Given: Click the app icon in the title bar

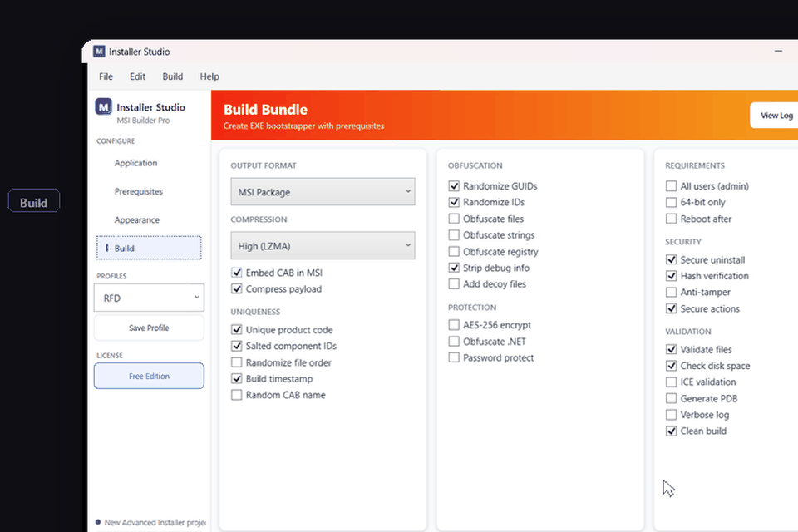Looking at the screenshot, I should coord(99,51).
